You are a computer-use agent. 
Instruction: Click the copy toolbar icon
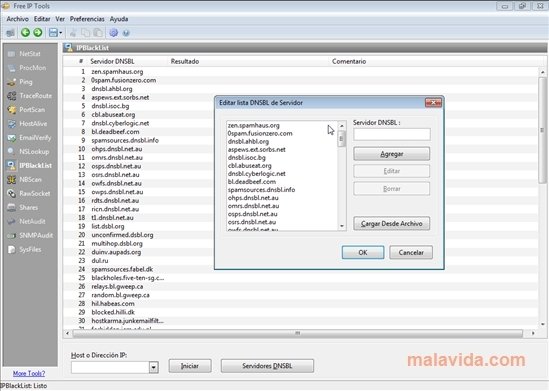[85, 33]
